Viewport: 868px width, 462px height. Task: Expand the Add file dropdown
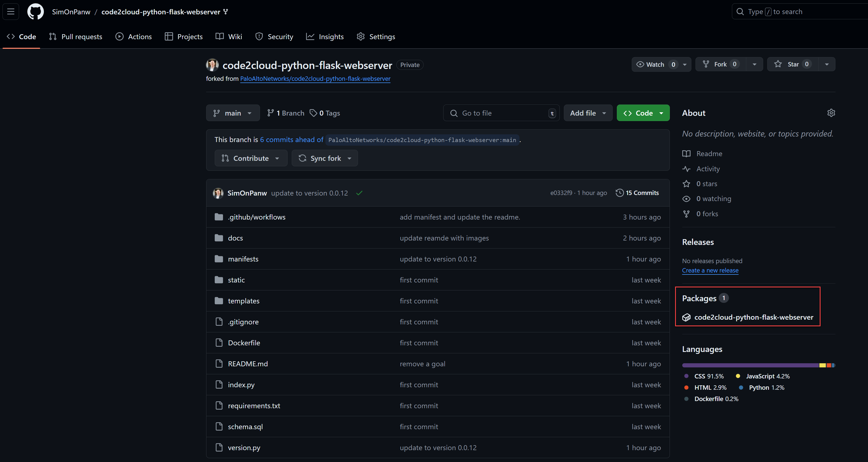coord(588,113)
